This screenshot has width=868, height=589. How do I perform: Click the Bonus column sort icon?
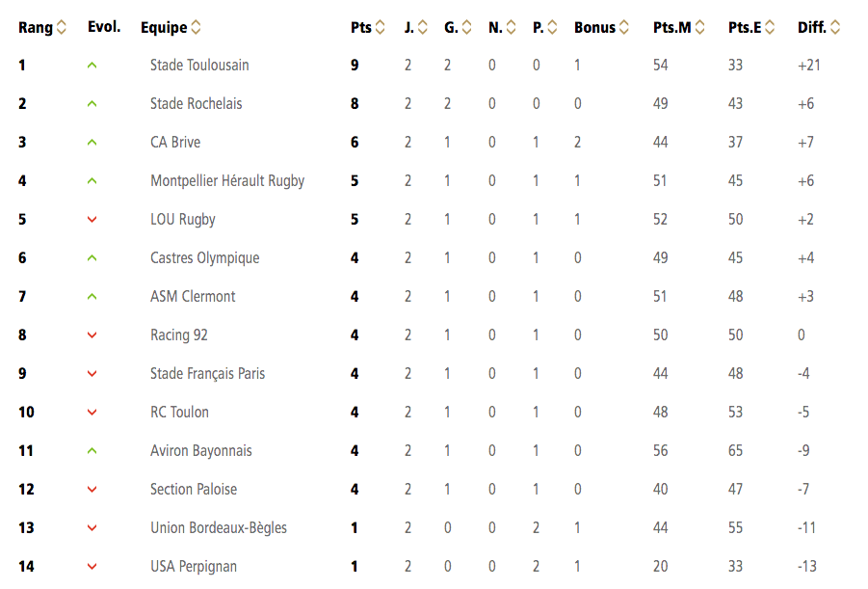coord(624,27)
